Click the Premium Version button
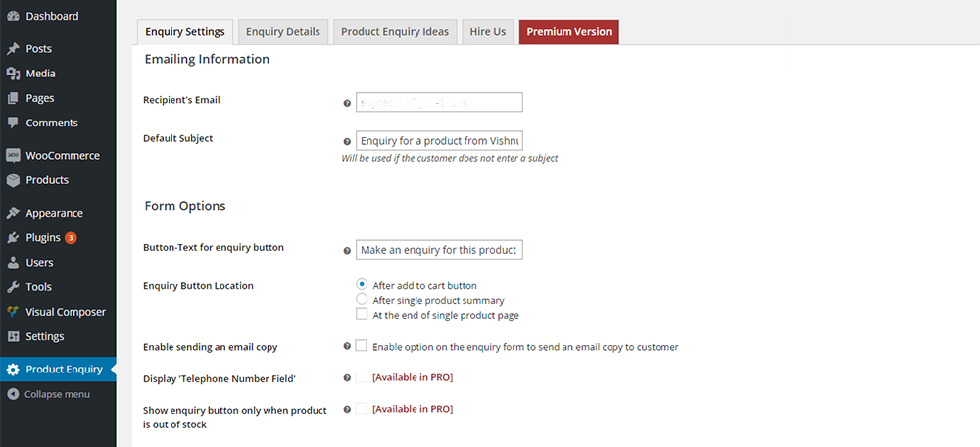Image resolution: width=980 pixels, height=447 pixels. (x=568, y=32)
